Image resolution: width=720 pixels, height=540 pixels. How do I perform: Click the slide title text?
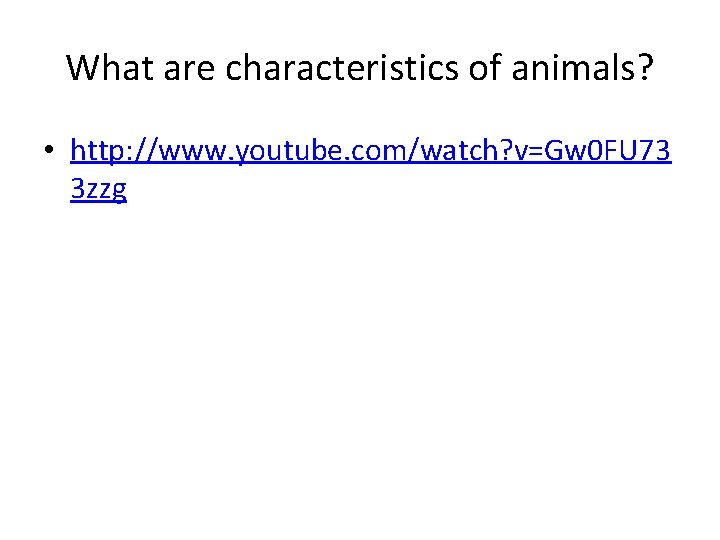click(x=360, y=68)
